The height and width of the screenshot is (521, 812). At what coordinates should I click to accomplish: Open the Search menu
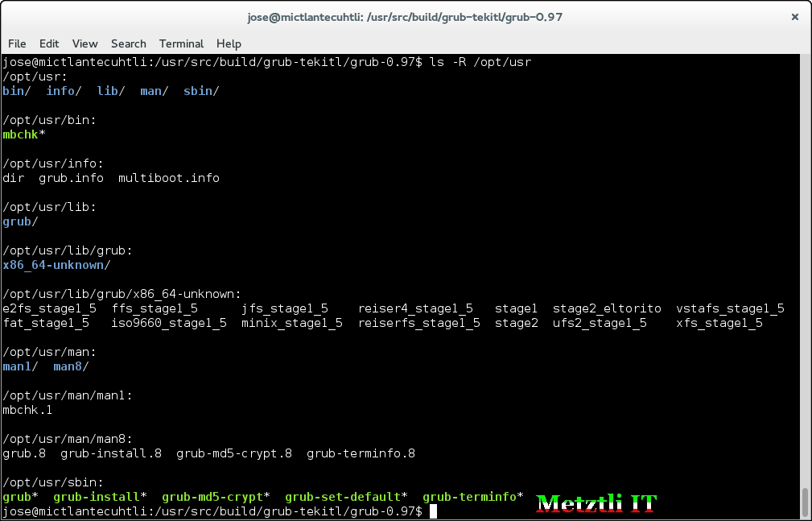point(129,43)
